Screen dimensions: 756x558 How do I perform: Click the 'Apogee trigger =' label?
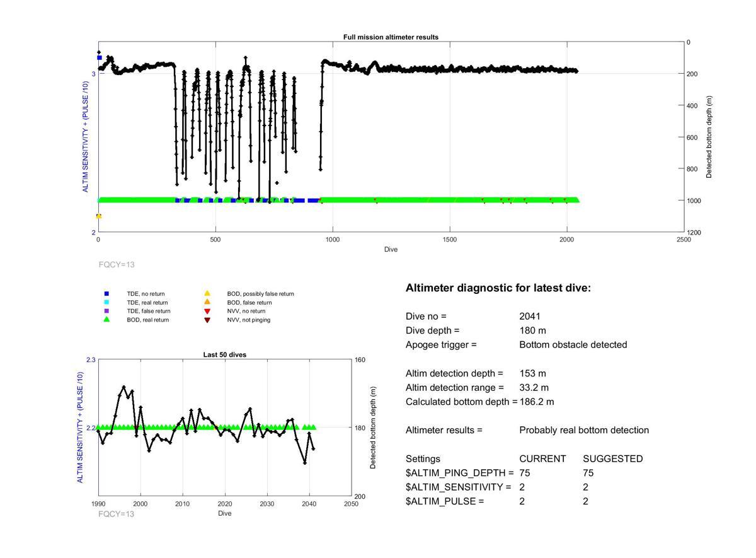[x=441, y=345]
